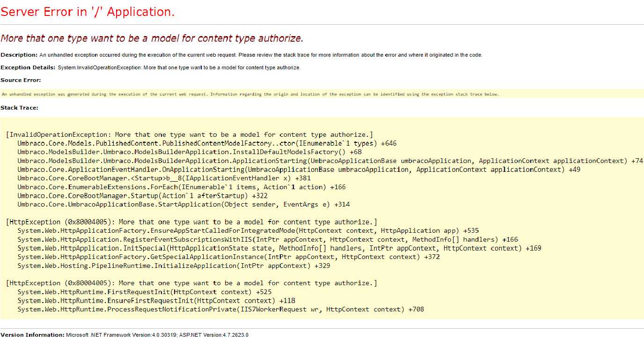Image resolution: width=644 pixels, height=340 pixels.
Task: Click the "Stack Trace:" label
Action: click(x=19, y=108)
